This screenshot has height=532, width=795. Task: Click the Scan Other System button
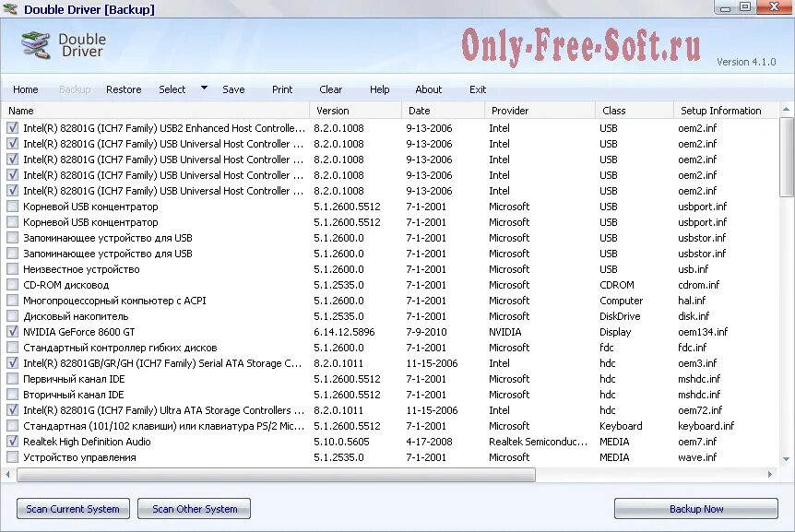(x=195, y=509)
